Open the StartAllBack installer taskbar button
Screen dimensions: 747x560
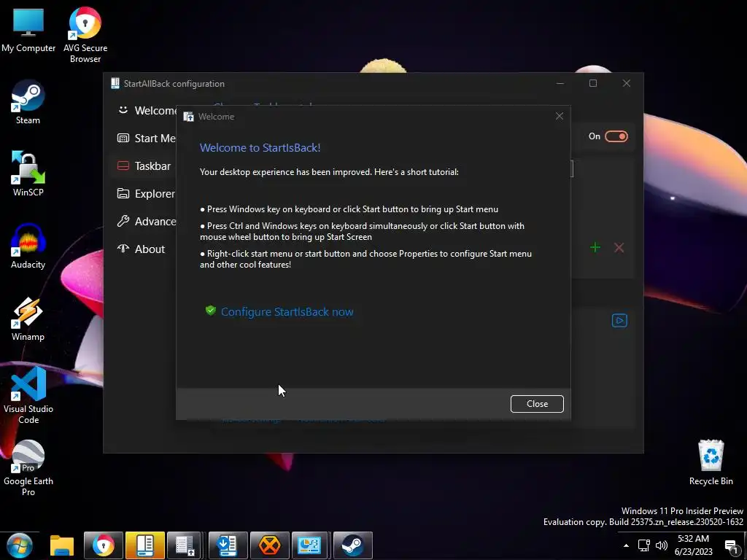[x=228, y=545]
